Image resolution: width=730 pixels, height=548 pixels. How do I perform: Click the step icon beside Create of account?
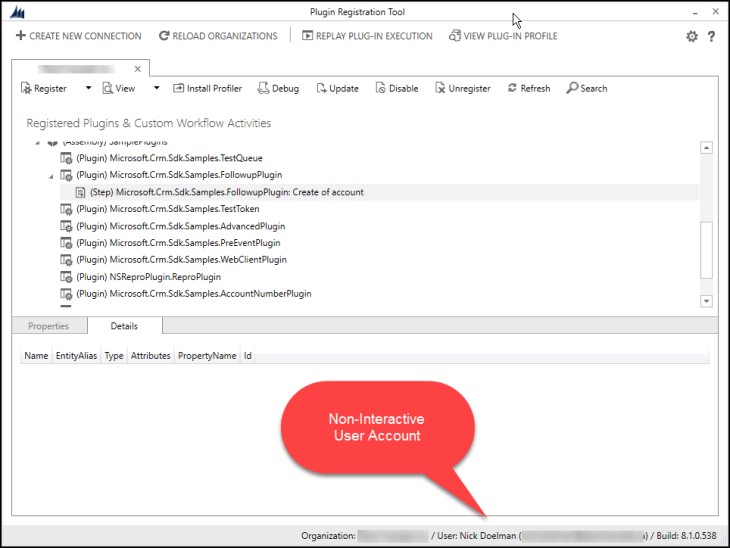(81, 192)
